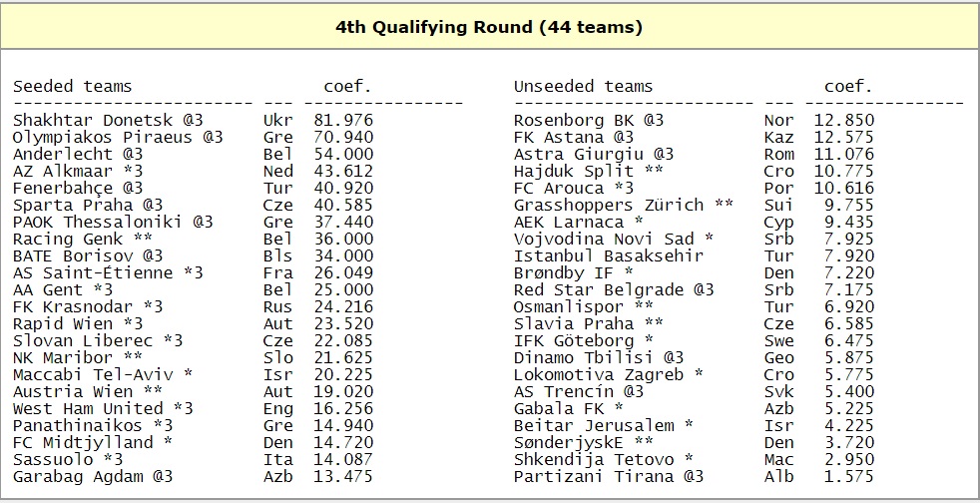Click the Alb country code

778,476
